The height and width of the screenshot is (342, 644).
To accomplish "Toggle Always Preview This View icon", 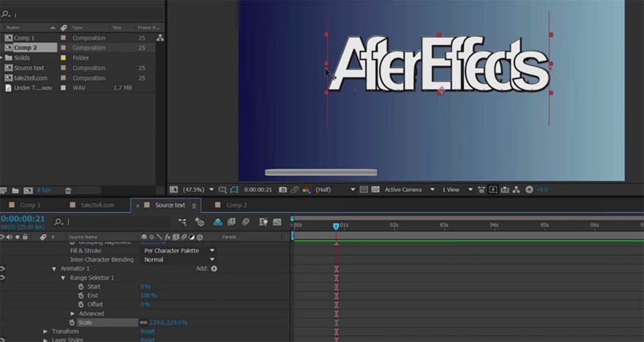I will point(173,189).
